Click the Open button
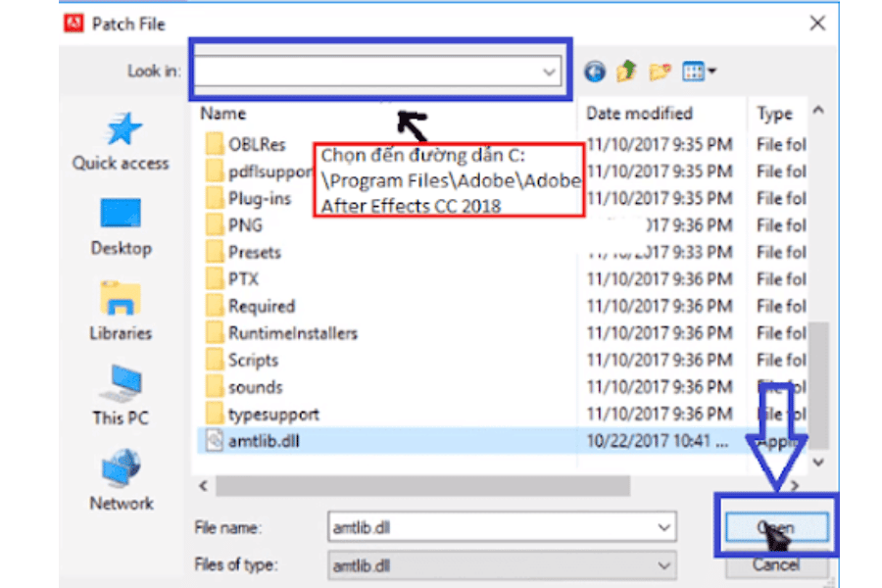882x588 pixels. pos(775,527)
